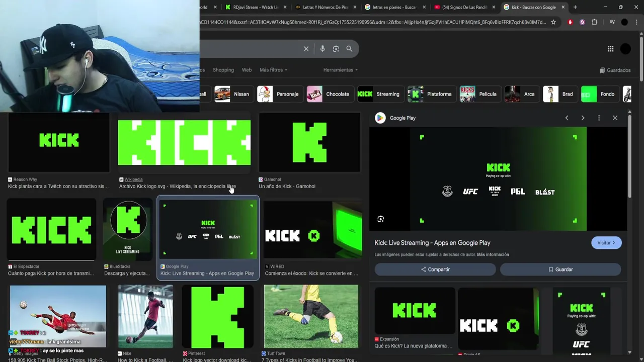Viewport: 644px width, 362px height.
Task: Click large Kick preview image
Action: [498, 179]
